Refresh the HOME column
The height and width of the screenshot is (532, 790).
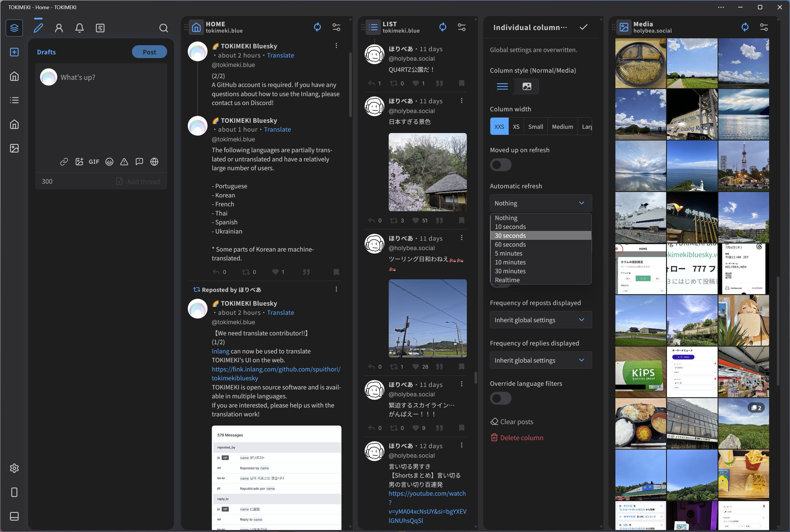click(x=318, y=27)
